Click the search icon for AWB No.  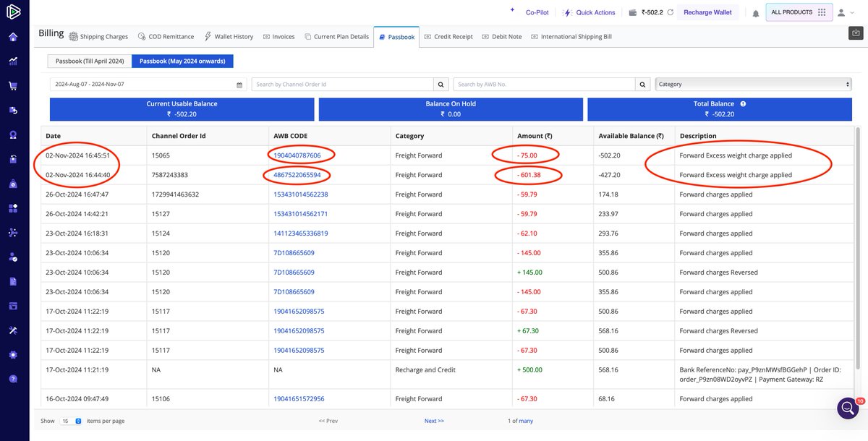(642, 85)
